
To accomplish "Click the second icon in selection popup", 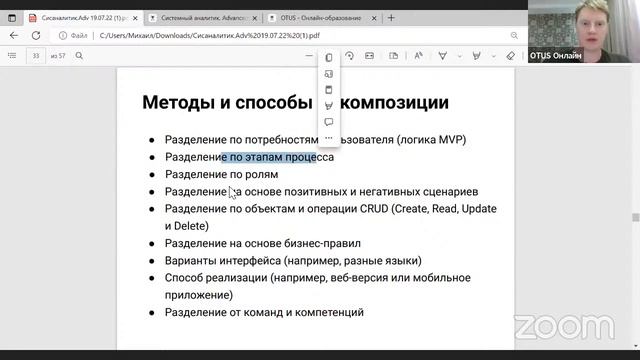I will (329, 74).
